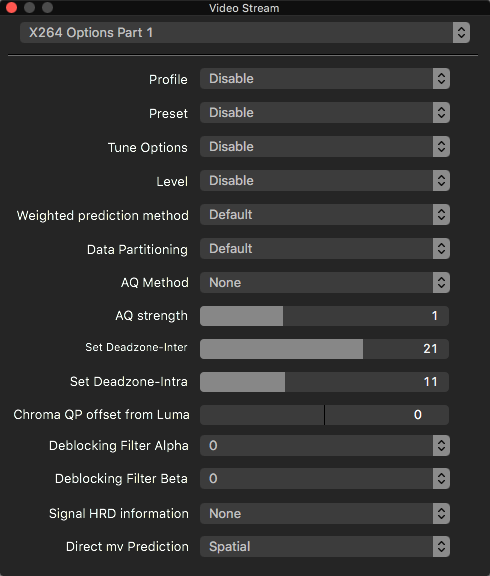Viewport: 490px width, 576px height.
Task: Click Direct mv Prediction chevron icon
Action: pos(441,547)
